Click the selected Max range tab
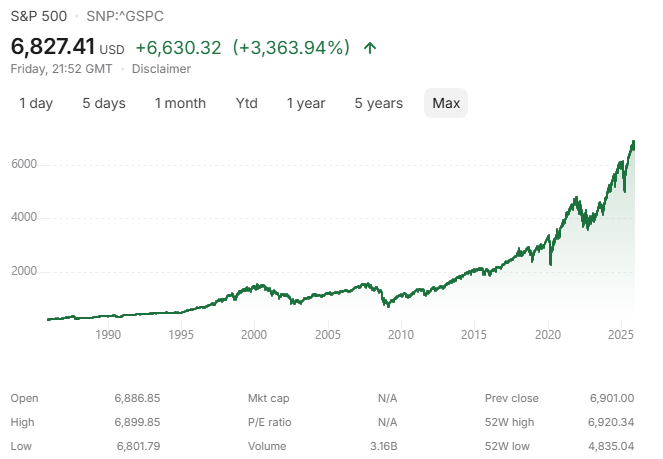 click(446, 103)
